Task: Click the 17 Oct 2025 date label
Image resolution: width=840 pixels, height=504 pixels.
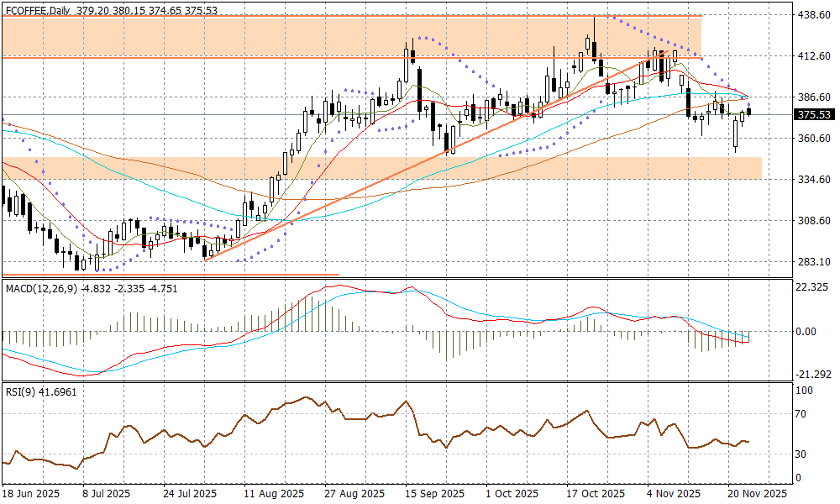Action: [595, 494]
